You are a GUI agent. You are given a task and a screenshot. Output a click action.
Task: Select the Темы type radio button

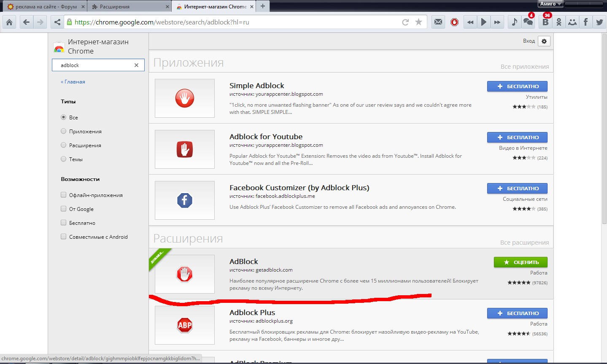click(64, 159)
